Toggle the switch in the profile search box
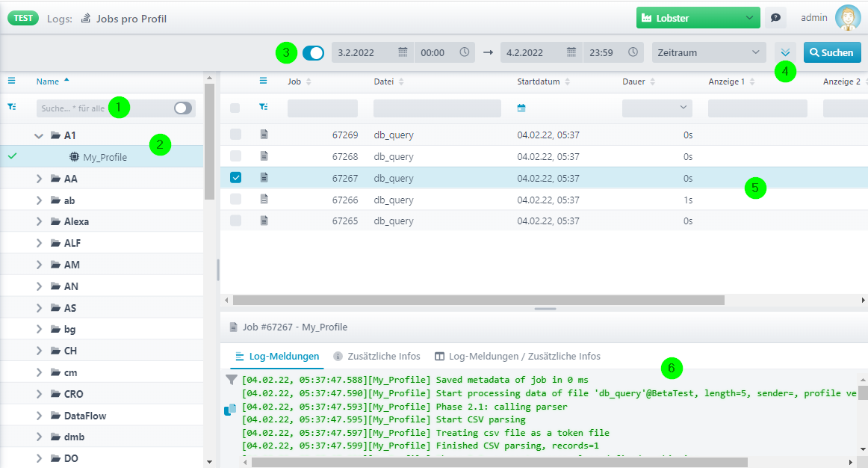The width and height of the screenshot is (868, 468). coord(183,108)
